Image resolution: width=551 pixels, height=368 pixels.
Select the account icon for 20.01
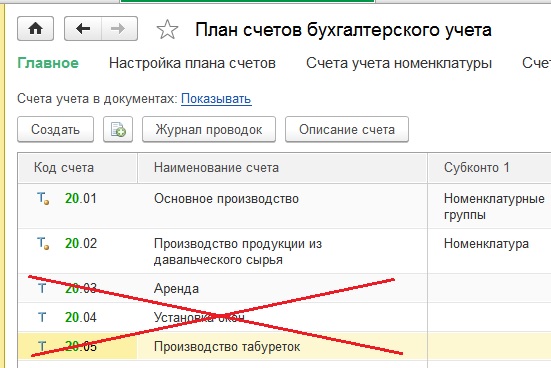pyautogui.click(x=43, y=199)
